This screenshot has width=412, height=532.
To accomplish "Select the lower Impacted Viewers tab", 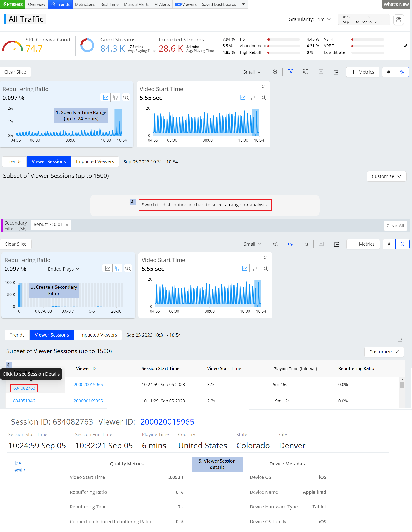I will [x=98, y=335].
